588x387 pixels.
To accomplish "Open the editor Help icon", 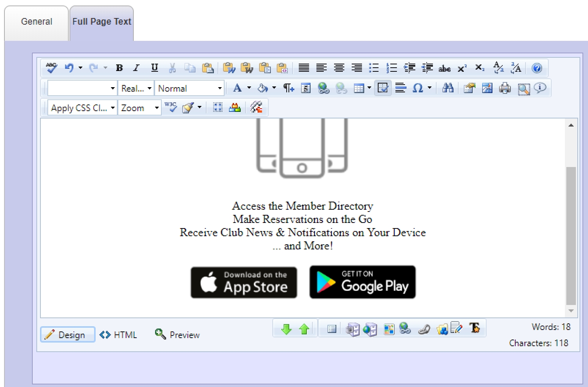I will (537, 68).
